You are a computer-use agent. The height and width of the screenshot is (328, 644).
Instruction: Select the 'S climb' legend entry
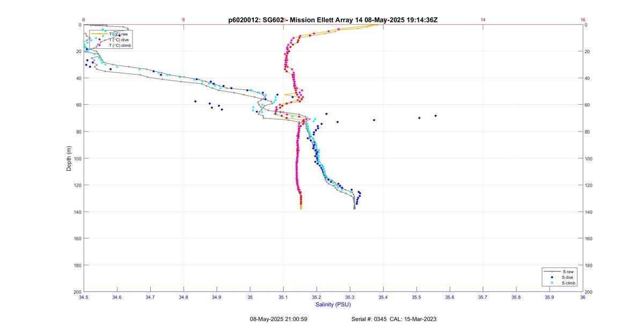coord(568,283)
